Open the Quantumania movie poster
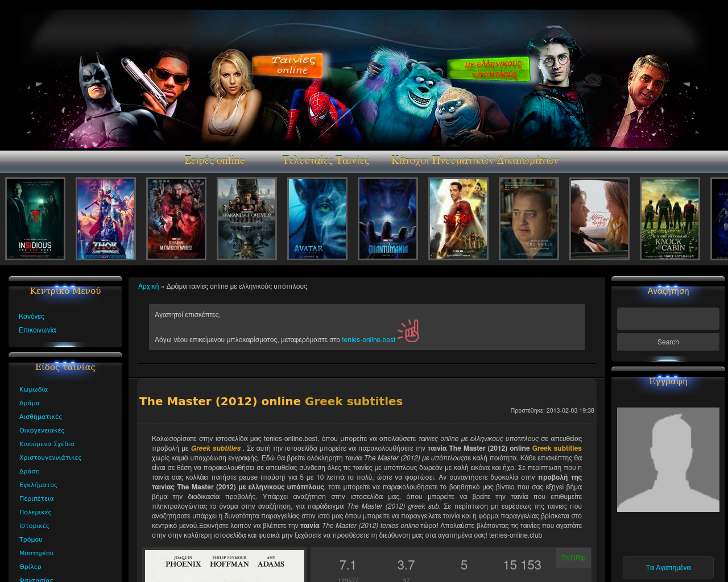 point(388,219)
